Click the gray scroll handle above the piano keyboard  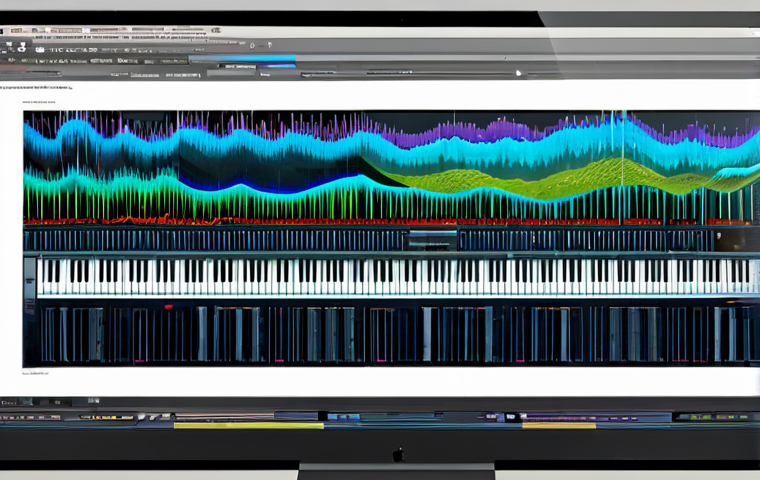(432, 240)
